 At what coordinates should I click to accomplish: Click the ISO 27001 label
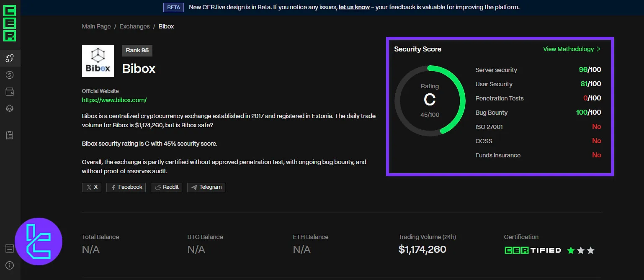[489, 127]
